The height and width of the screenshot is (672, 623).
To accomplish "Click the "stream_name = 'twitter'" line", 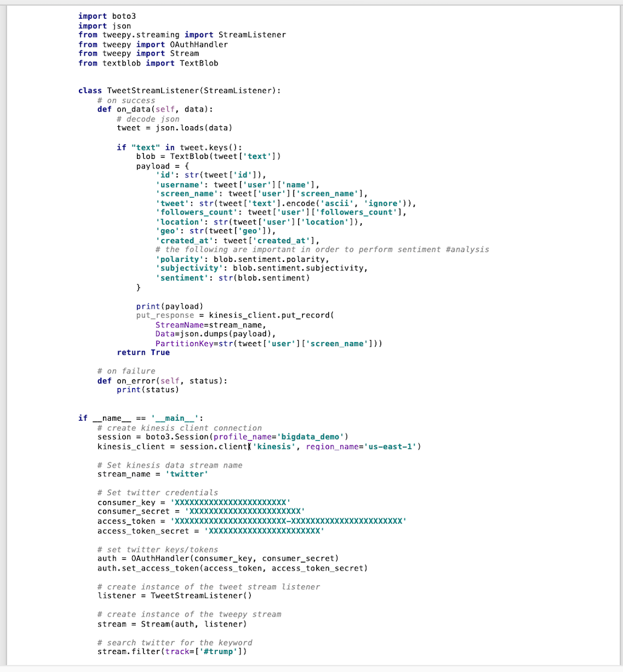I will (x=152, y=474).
